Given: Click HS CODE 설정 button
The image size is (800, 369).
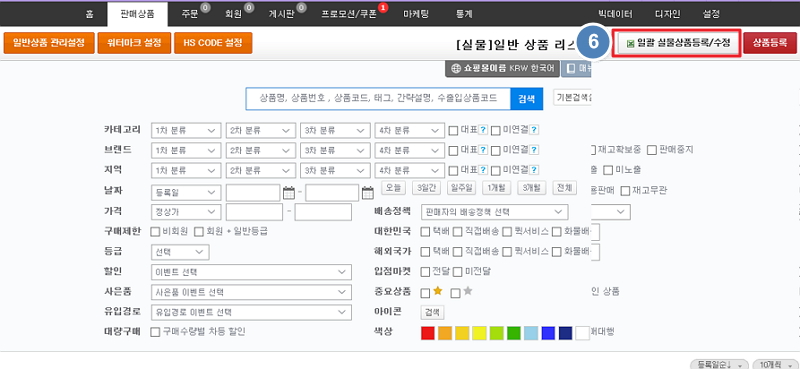Looking at the screenshot, I should click(213, 43).
